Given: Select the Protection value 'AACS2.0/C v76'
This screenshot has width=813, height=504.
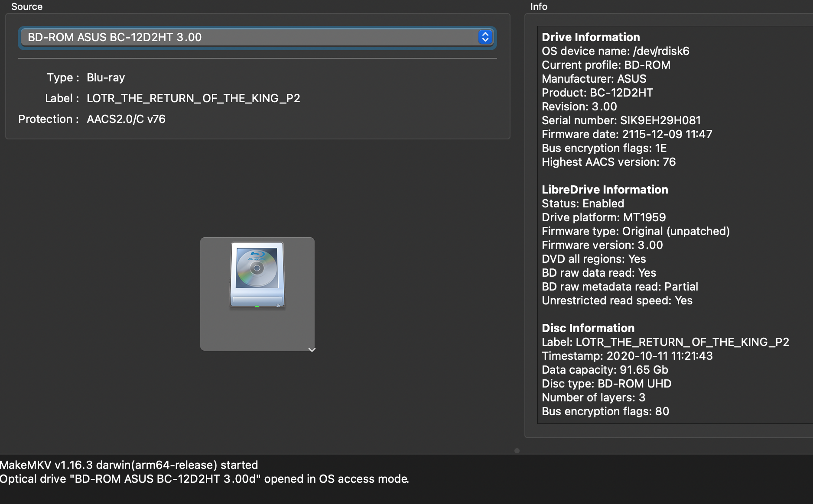Looking at the screenshot, I should tap(126, 119).
